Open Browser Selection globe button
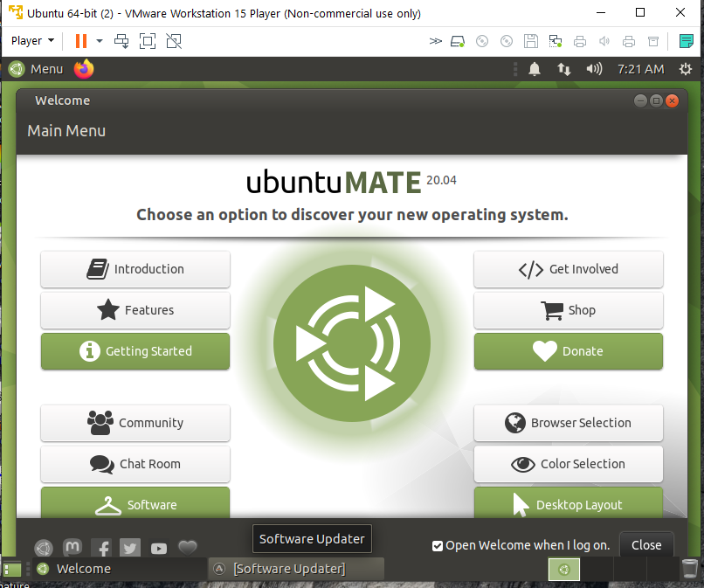The width and height of the screenshot is (704, 588). [569, 423]
